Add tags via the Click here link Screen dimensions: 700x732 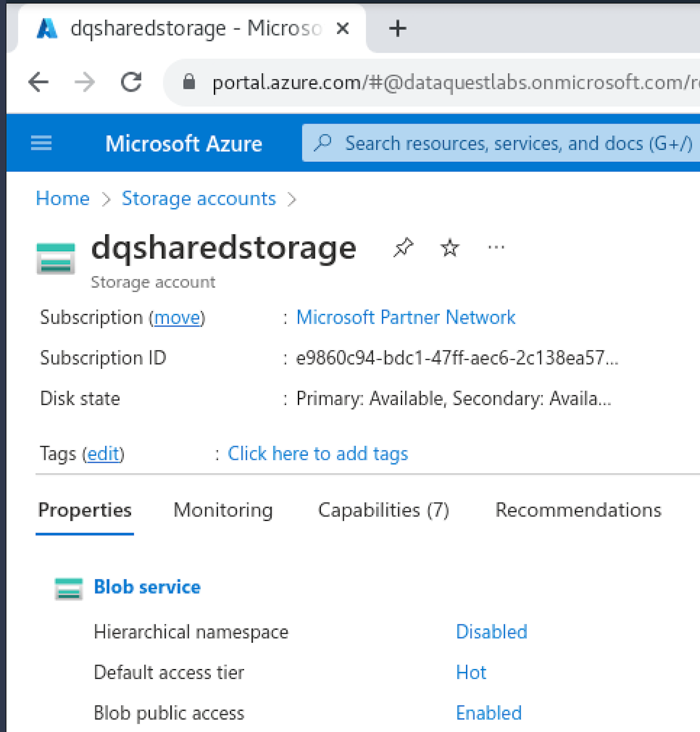tap(318, 453)
